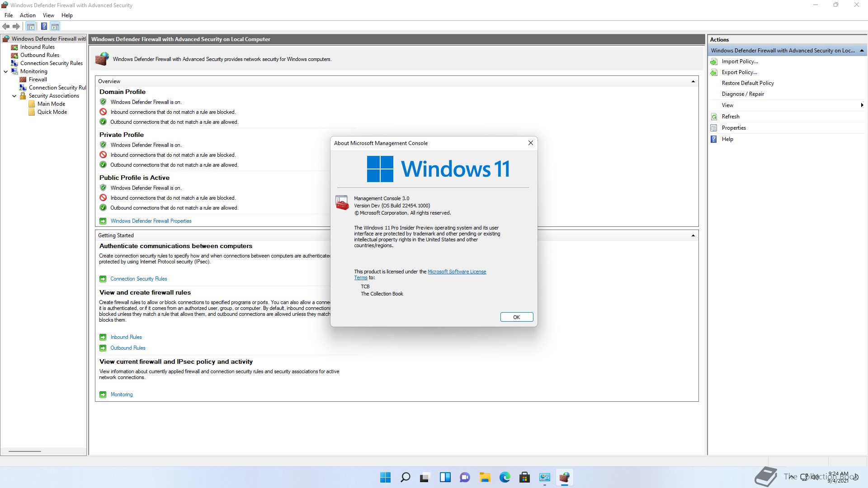Follow the Inbound Rules link in Getting Started

click(x=126, y=337)
